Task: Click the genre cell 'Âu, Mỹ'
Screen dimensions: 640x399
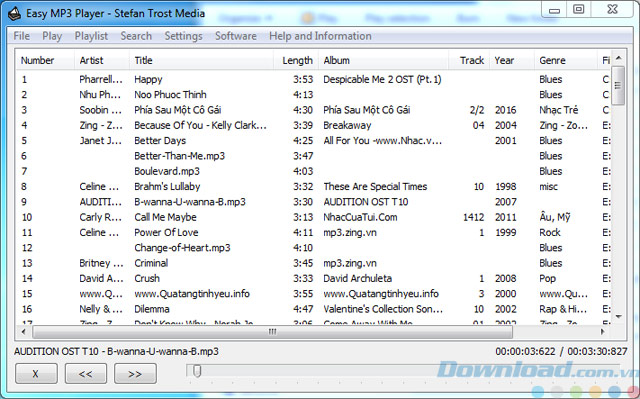Action: pyautogui.click(x=555, y=217)
